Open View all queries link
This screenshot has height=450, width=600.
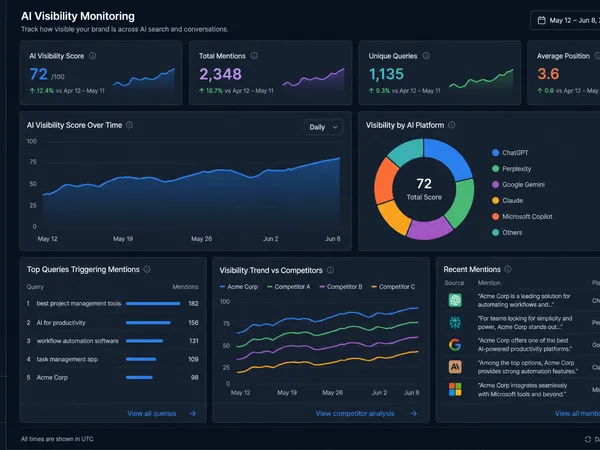152,414
